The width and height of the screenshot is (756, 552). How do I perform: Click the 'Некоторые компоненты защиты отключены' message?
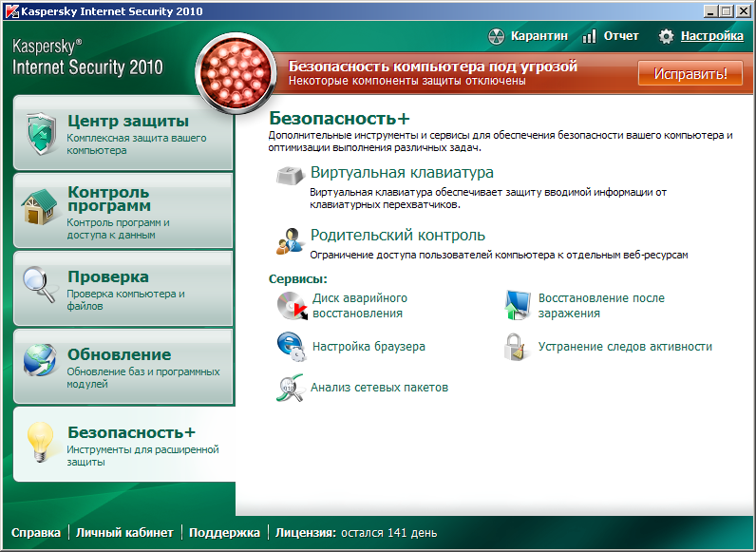(x=406, y=81)
